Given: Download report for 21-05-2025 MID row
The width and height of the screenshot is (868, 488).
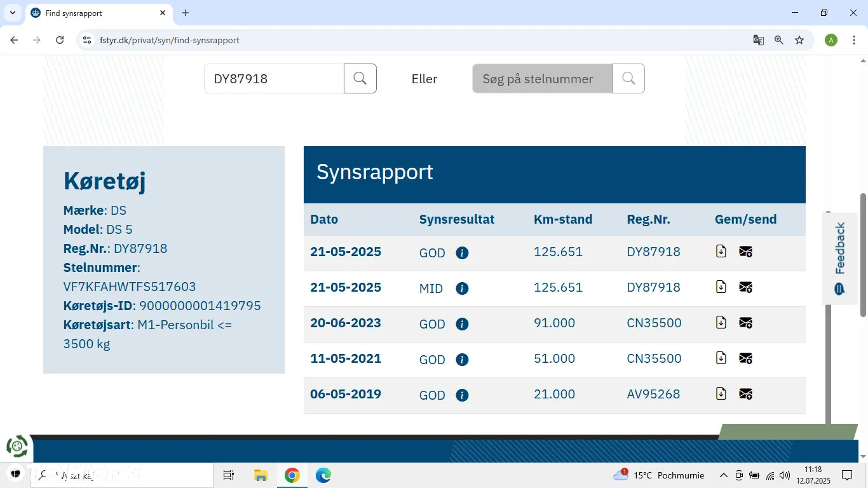Looking at the screenshot, I should [x=721, y=287].
